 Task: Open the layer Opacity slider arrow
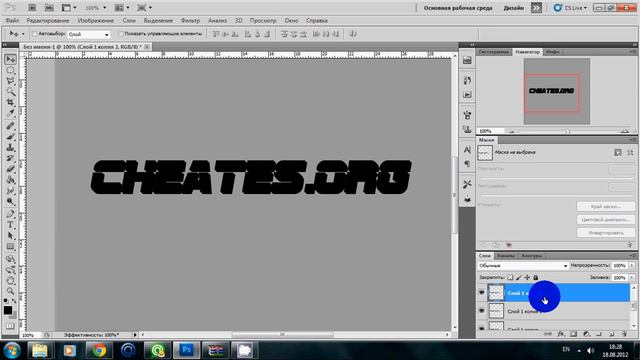coord(632,266)
